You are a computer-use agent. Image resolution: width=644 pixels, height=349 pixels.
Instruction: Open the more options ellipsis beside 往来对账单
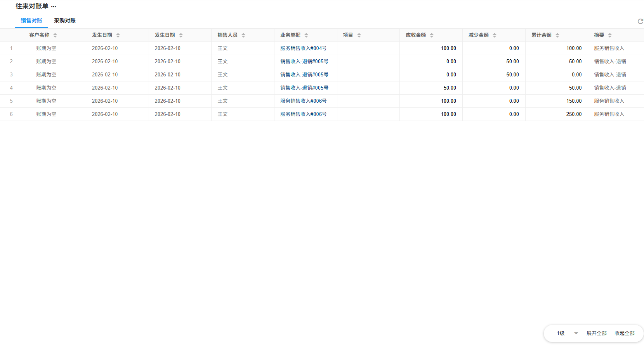coord(54,7)
